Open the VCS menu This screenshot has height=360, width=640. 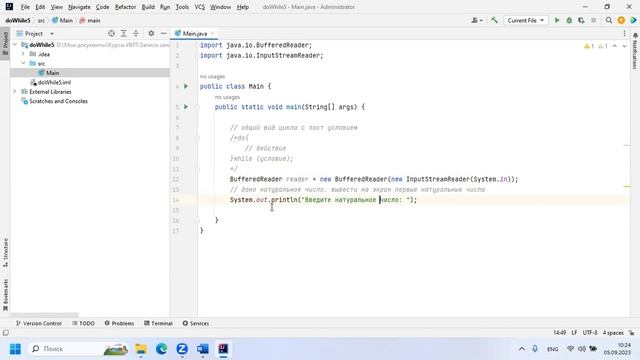coord(200,7)
